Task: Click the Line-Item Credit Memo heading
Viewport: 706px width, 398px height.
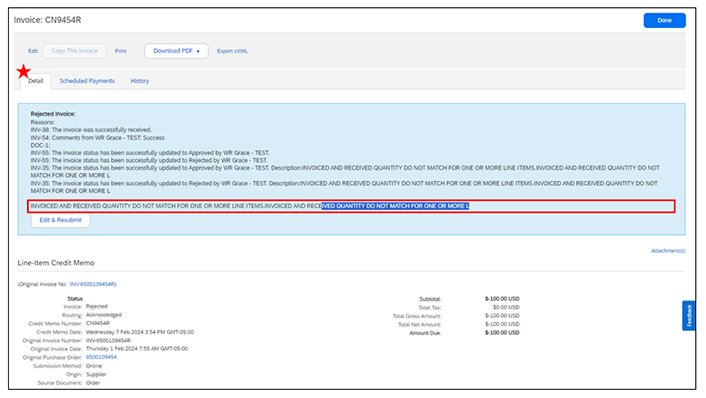Action: (56, 263)
